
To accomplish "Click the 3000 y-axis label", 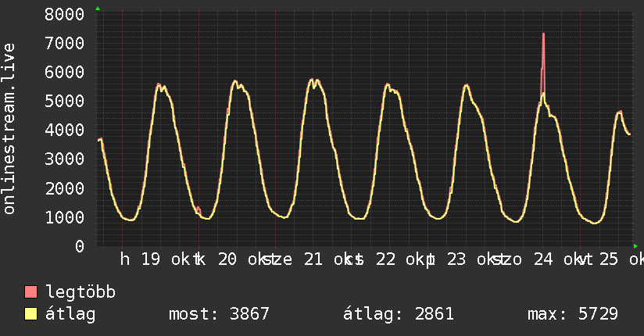I will tap(65, 159).
